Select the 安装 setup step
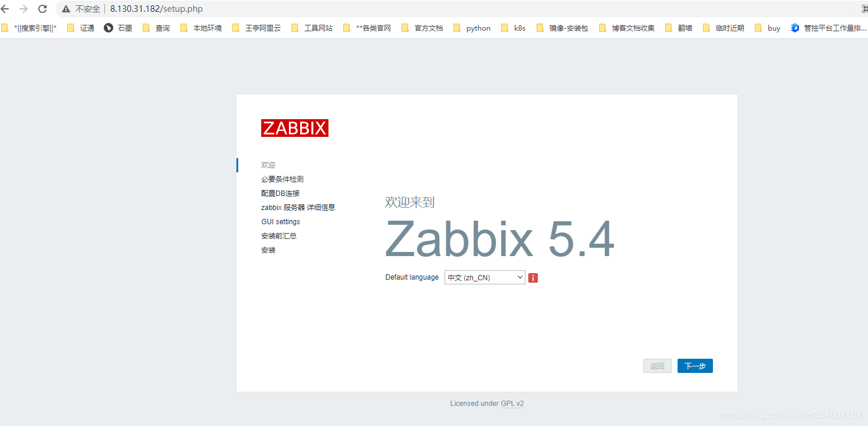This screenshot has width=868, height=426. [x=268, y=250]
